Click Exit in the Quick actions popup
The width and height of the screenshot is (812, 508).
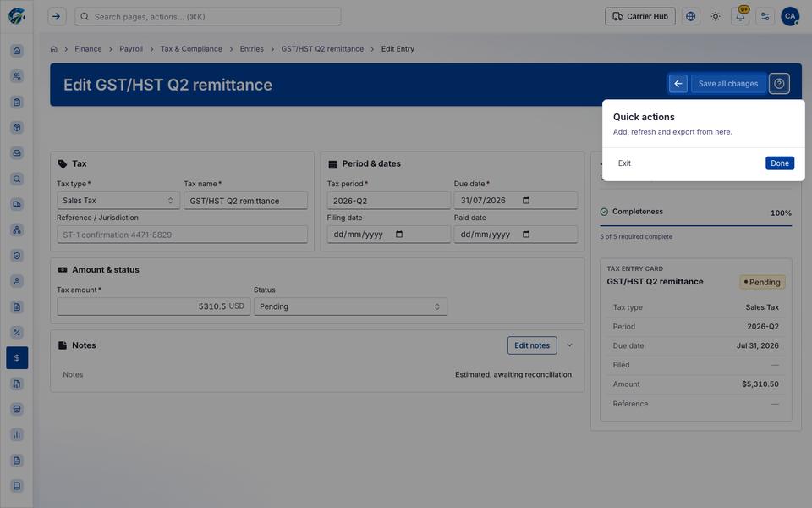coord(624,163)
